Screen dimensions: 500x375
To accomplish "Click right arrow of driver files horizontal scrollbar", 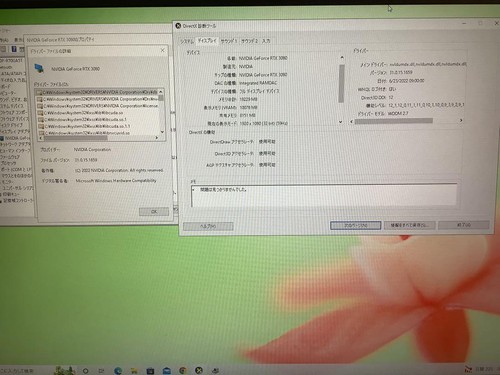I will 157,137.
